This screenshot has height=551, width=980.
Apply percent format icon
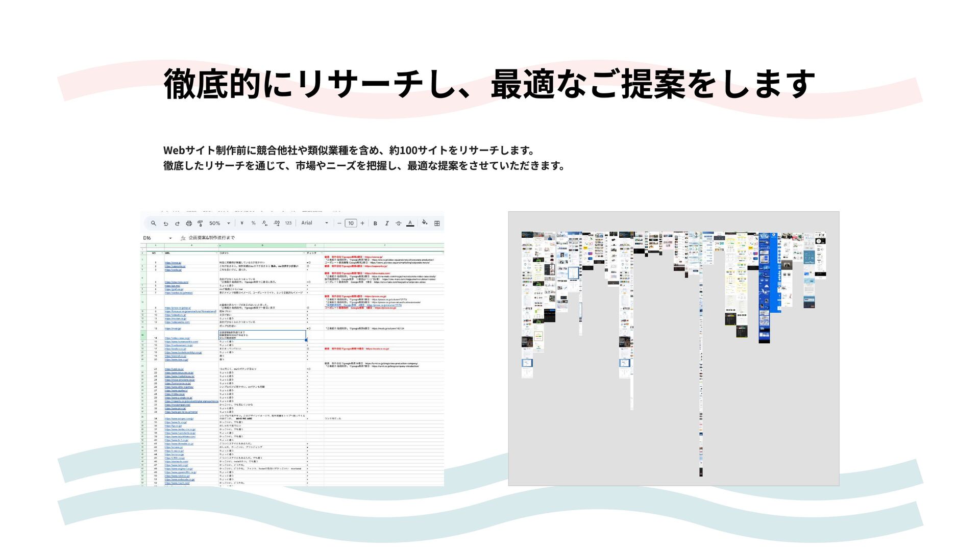click(253, 223)
